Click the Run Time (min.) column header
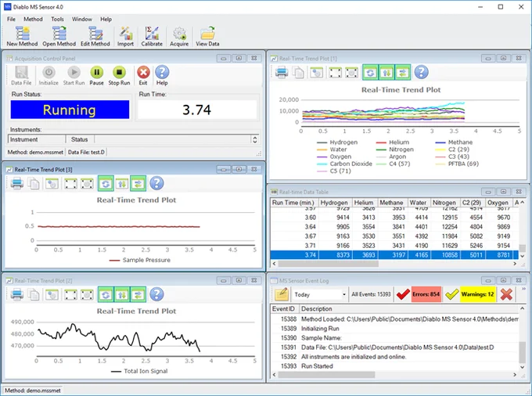The image size is (532, 396). [x=294, y=203]
